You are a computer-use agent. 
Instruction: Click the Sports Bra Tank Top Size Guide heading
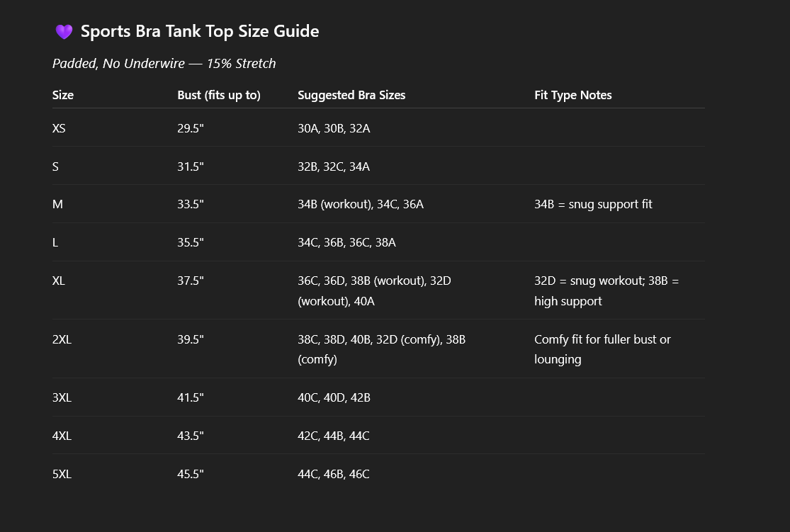pyautogui.click(x=199, y=31)
